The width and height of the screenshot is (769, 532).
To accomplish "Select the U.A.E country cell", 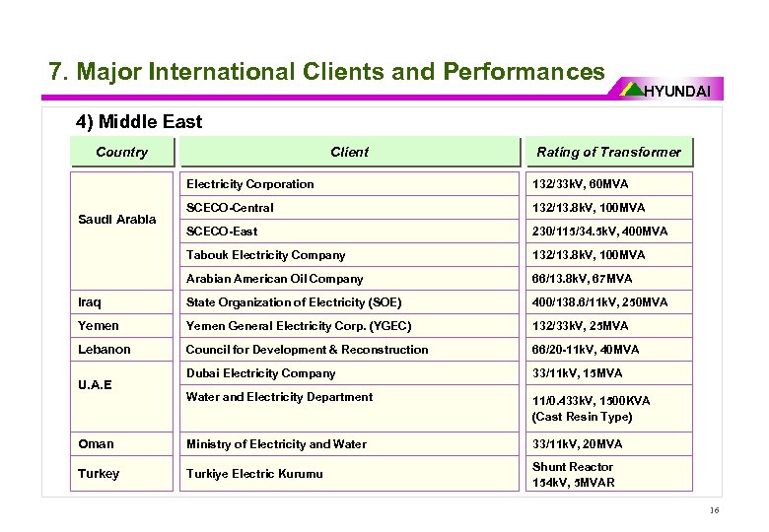I will 121,397.
